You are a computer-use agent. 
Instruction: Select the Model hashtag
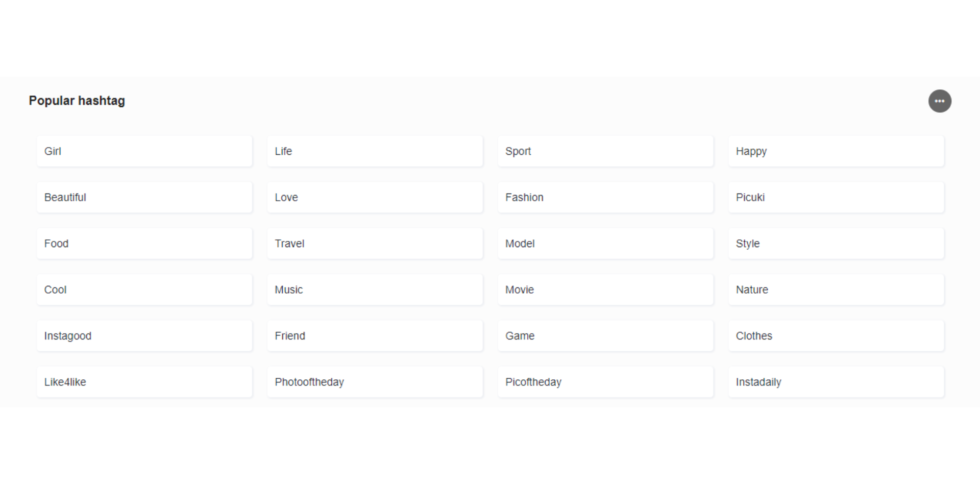coord(605,244)
